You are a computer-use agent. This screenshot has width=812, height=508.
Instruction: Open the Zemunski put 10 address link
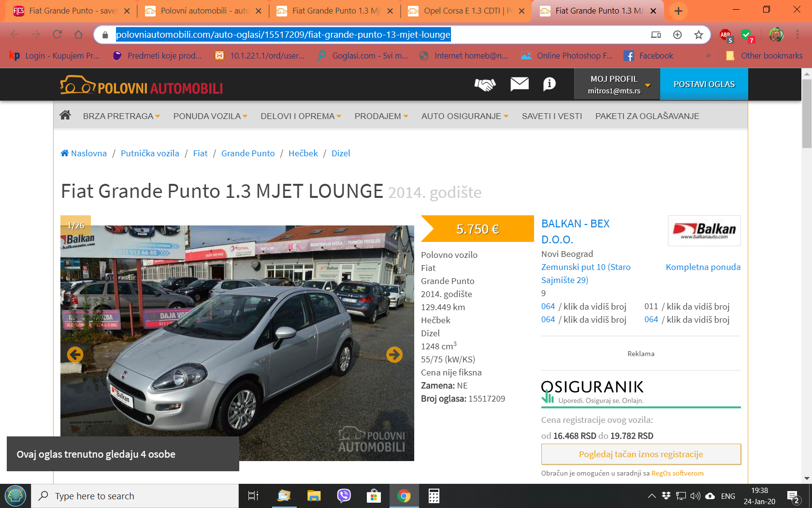586,273
